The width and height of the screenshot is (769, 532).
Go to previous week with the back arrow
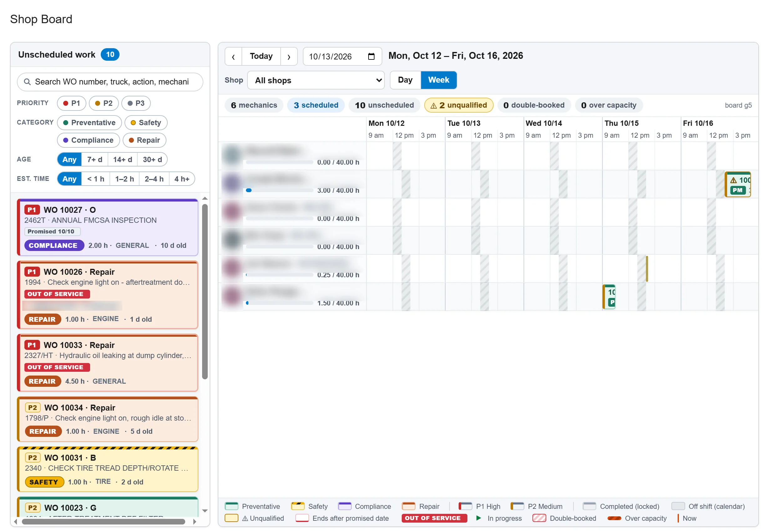233,56
